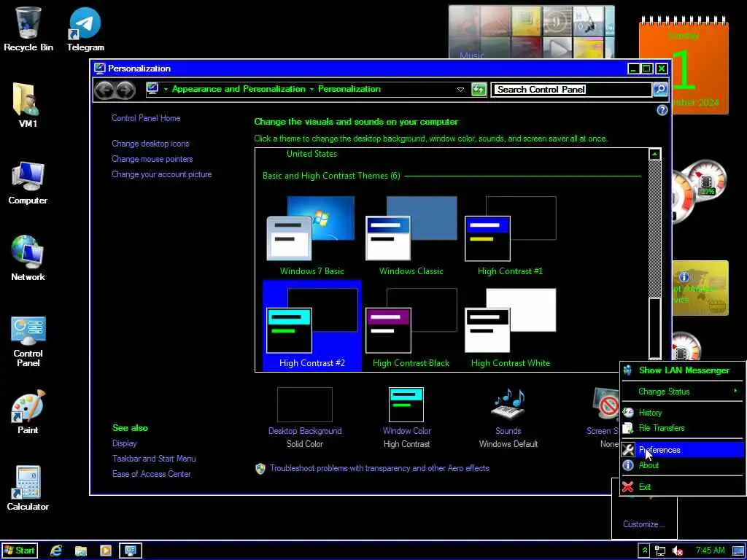This screenshot has width=747, height=560.
Task: Open History in the LAN Messenger menu
Action: [x=682, y=413]
